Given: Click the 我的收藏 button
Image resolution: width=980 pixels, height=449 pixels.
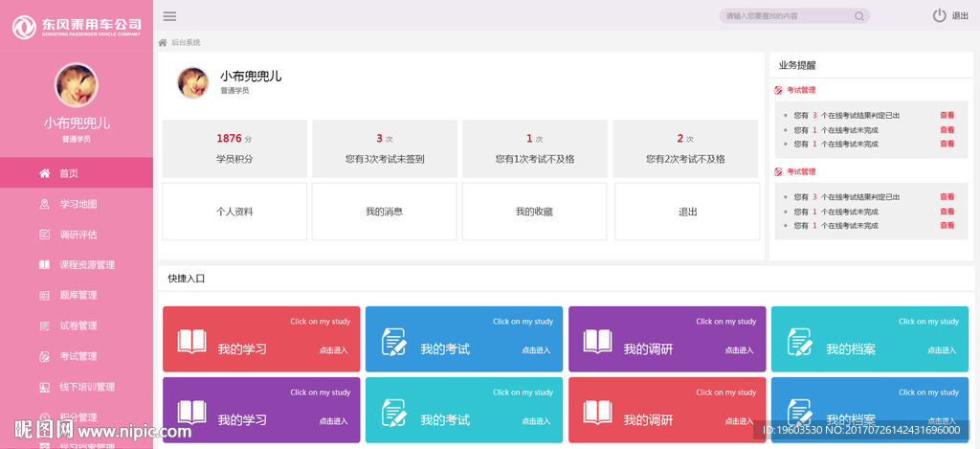Looking at the screenshot, I should point(534,212).
